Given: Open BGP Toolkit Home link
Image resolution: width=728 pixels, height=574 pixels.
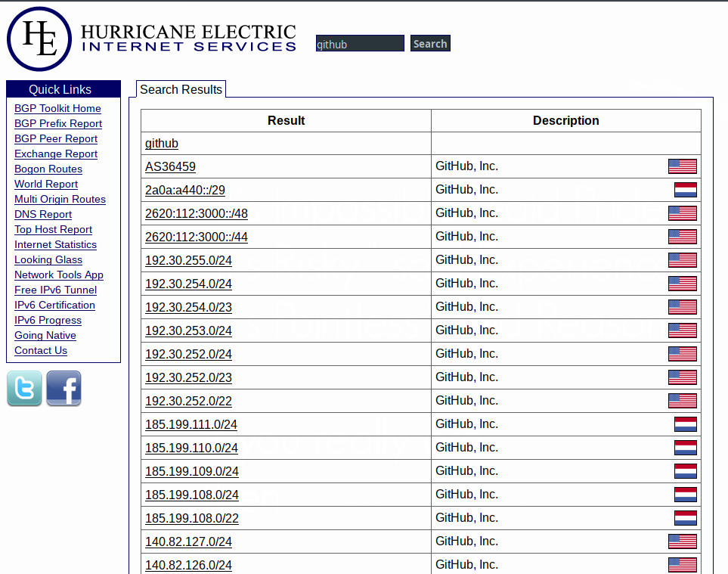Looking at the screenshot, I should pyautogui.click(x=57, y=108).
